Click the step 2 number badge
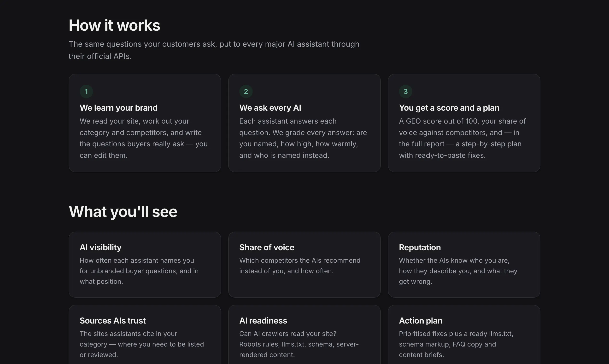Viewport: 609px width, 364px height. point(246,91)
